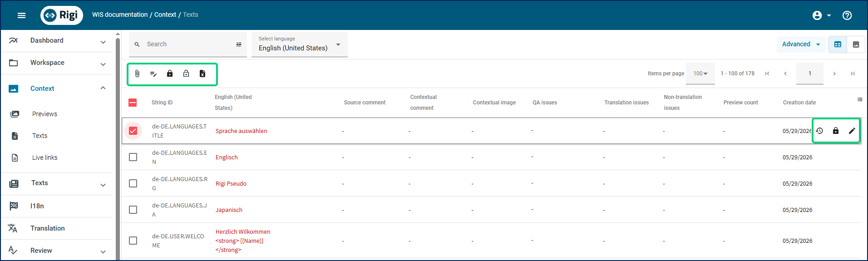This screenshot has height=261, width=868.
Task: Click the Japanisch text cell
Action: pyautogui.click(x=229, y=210)
